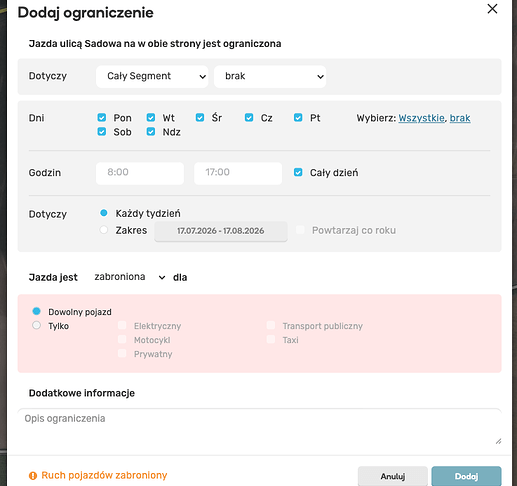Check the Prywatny vehicle checkbox
This screenshot has width=517, height=486.
(122, 353)
